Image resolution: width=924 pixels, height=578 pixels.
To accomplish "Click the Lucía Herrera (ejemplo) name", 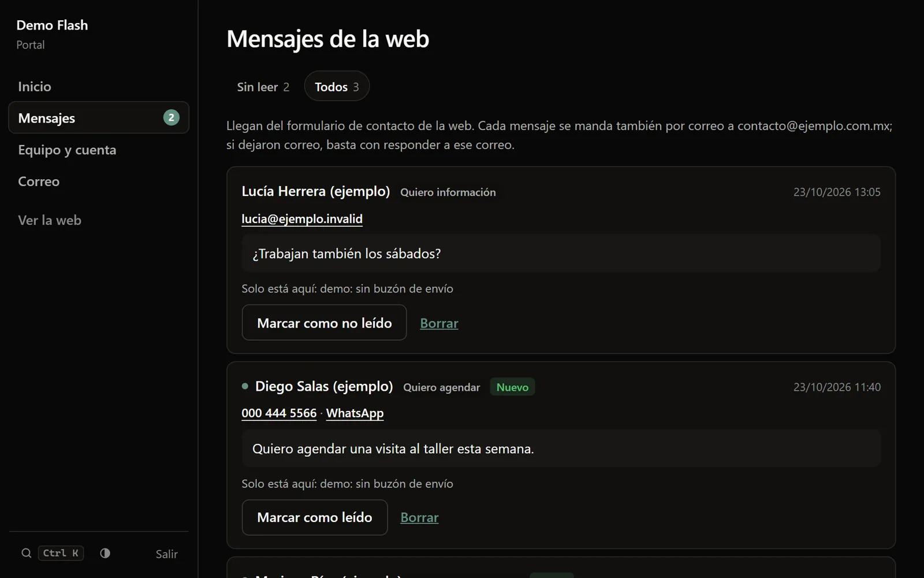I will [x=316, y=191].
